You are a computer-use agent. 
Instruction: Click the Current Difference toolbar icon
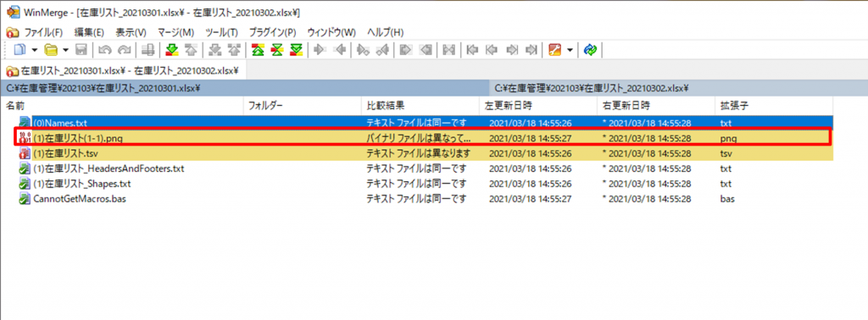click(x=277, y=50)
